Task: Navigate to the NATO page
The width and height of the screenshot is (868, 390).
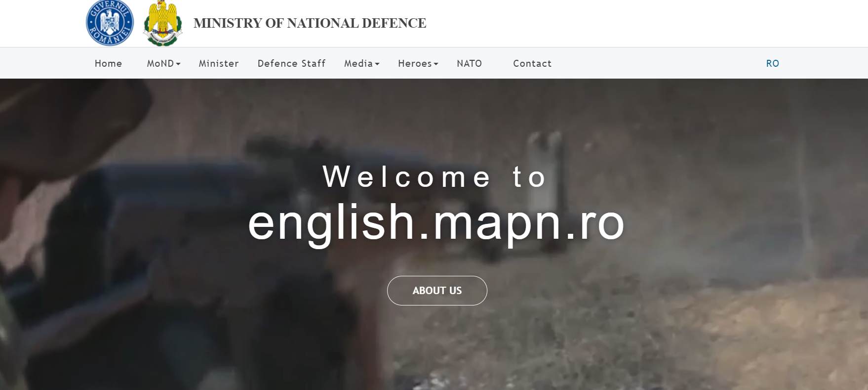Action: pos(470,63)
